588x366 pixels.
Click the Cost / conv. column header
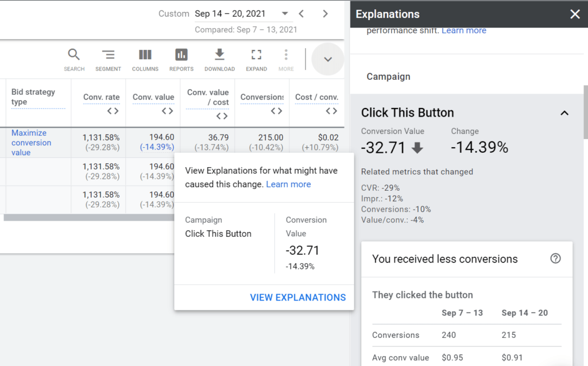pyautogui.click(x=316, y=97)
